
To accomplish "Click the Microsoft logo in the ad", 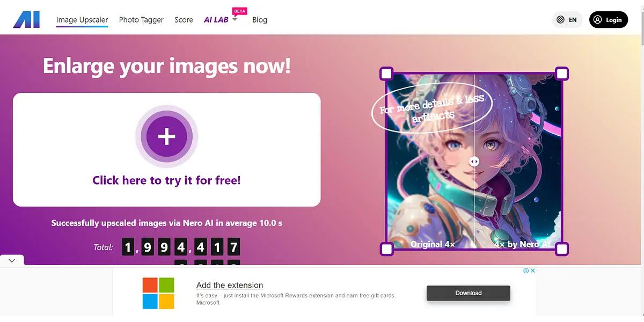I will tap(158, 293).
